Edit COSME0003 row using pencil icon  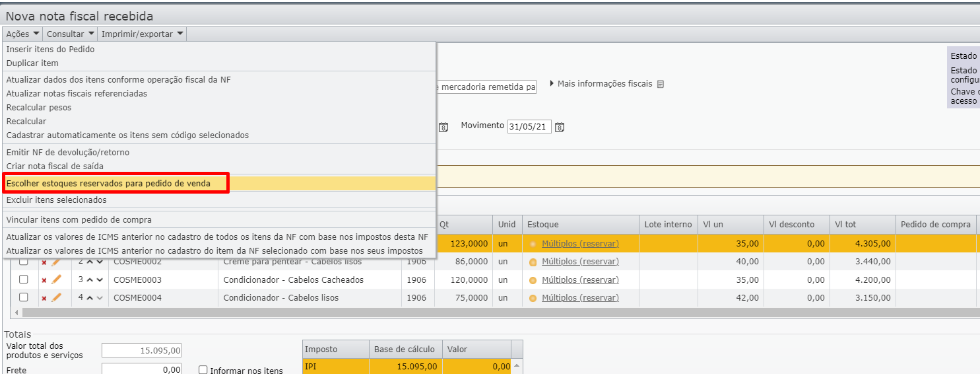click(56, 280)
